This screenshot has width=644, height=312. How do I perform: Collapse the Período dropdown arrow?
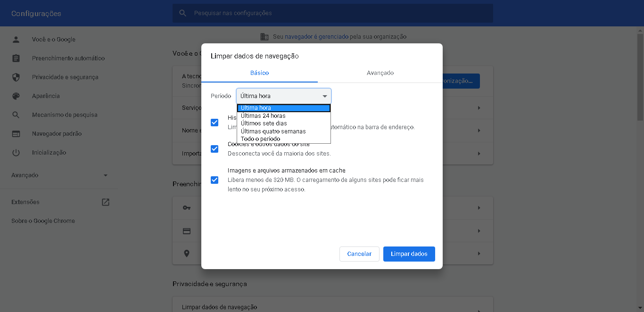pos(324,96)
